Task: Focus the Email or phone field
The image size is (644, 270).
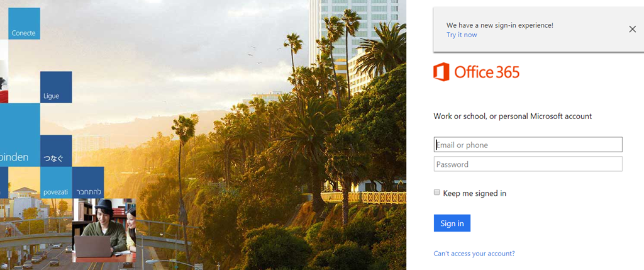Action: point(528,145)
